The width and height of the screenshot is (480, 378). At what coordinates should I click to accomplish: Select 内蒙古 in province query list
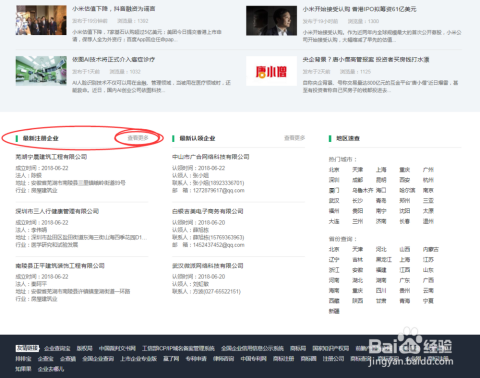click(431, 249)
